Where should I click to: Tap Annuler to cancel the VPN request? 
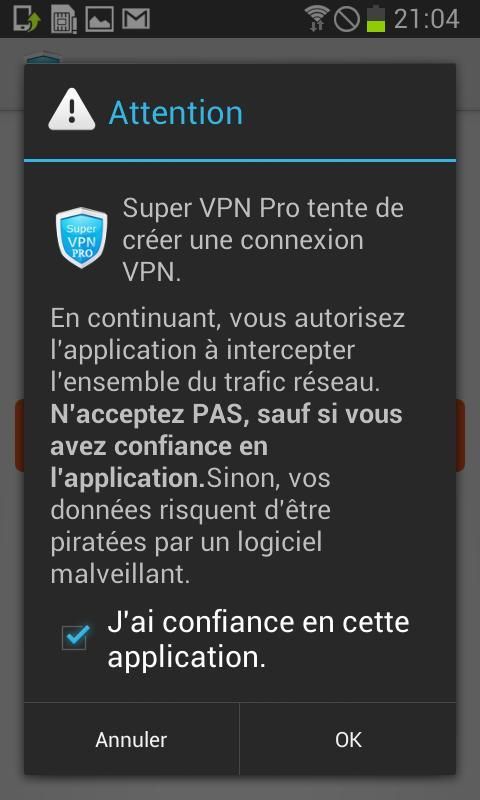click(131, 739)
